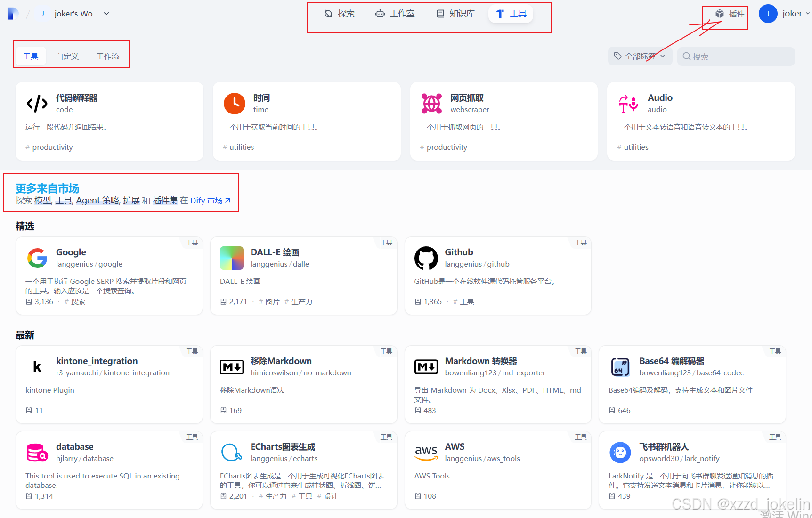
Task: Click the webscraper globe icon
Action: pyautogui.click(x=431, y=103)
